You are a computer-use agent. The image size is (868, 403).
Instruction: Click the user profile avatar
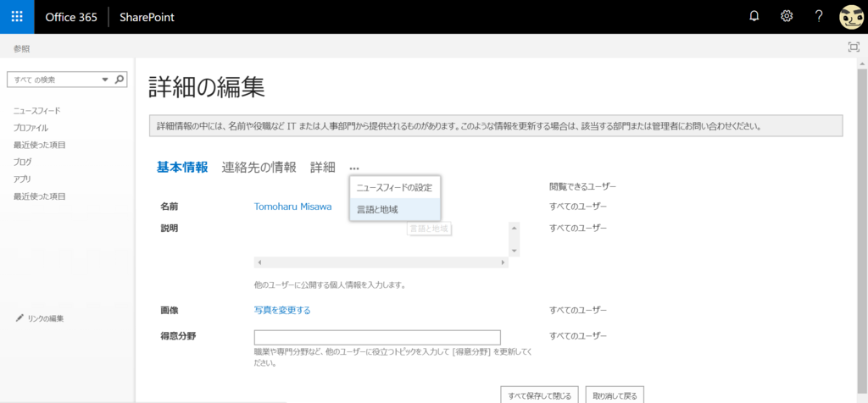pyautogui.click(x=851, y=17)
